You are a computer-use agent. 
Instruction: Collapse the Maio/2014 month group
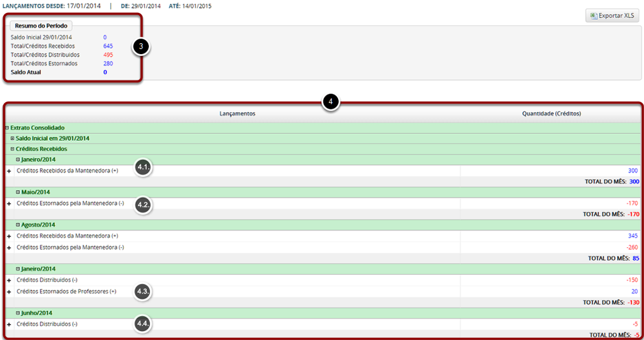tap(18, 193)
